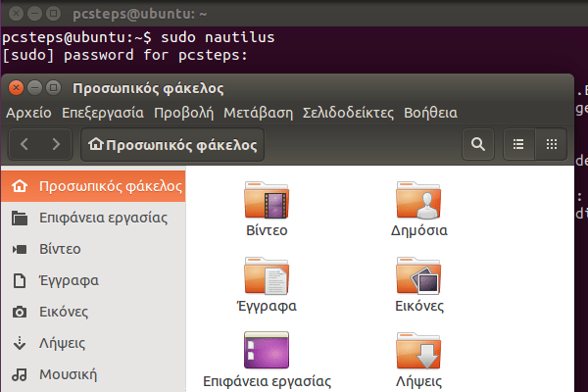Click camera icon beside Εικόνες in sidebar
Viewport: 588px width, 392px height.
20,312
